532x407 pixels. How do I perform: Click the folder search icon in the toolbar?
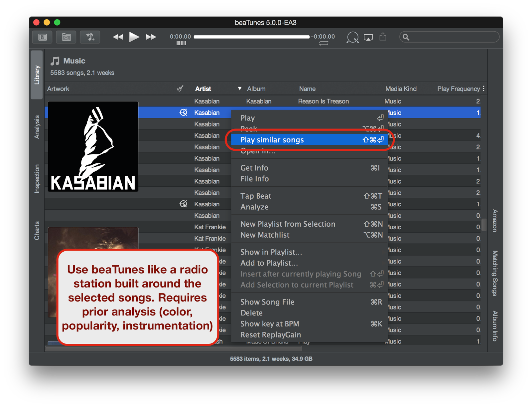tap(66, 37)
